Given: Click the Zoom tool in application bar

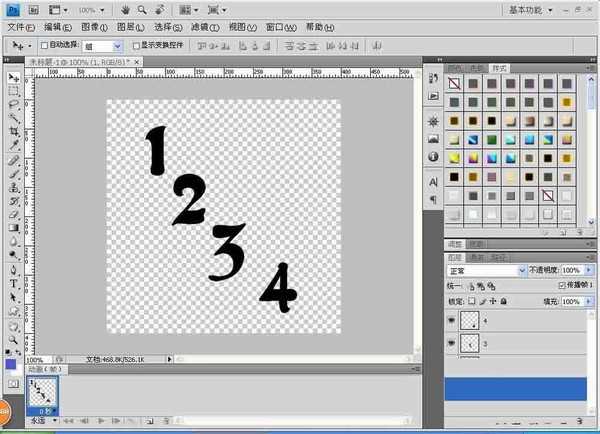Looking at the screenshot, I should pyautogui.click(x=143, y=9).
